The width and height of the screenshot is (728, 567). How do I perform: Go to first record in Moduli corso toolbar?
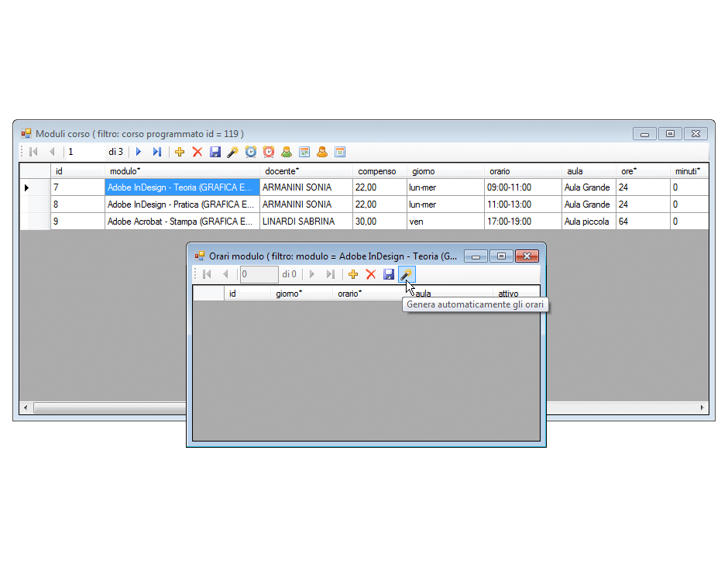tap(33, 152)
